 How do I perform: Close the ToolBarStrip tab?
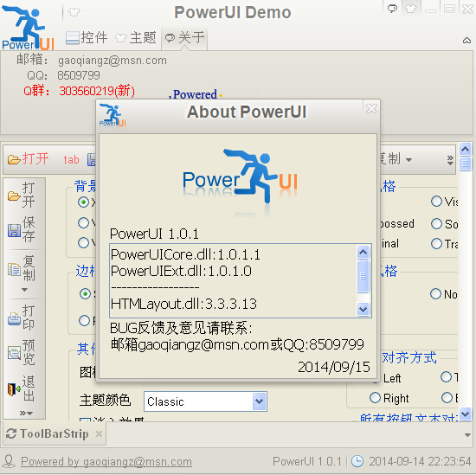99,433
